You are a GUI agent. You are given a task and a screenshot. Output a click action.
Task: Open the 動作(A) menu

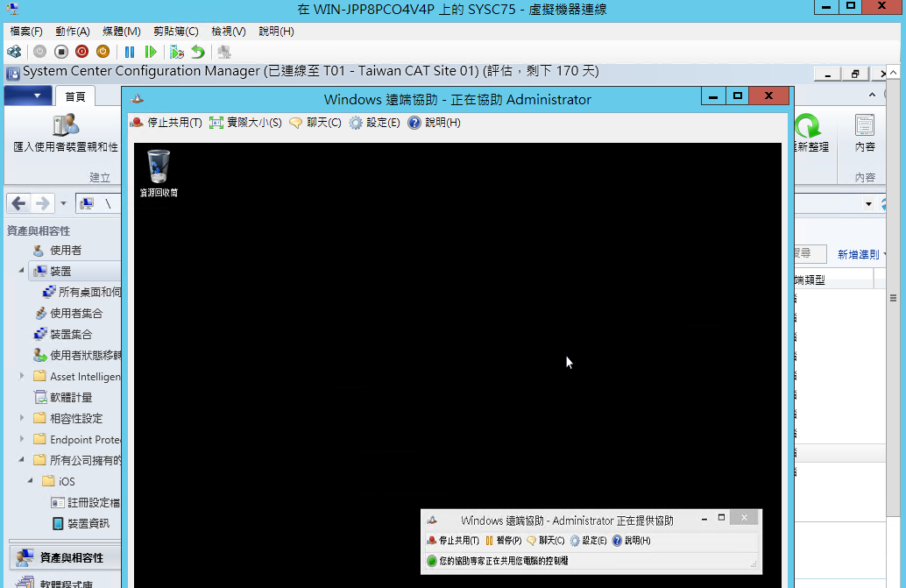click(x=73, y=32)
